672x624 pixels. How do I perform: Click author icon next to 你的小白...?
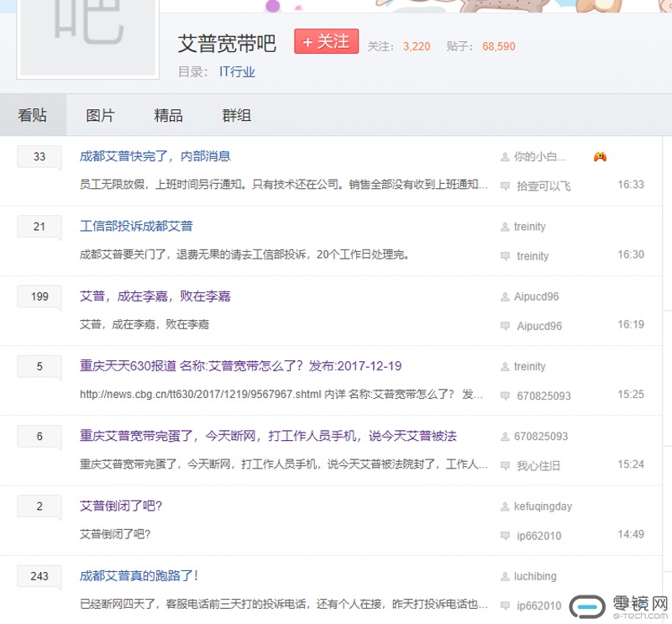(x=505, y=157)
